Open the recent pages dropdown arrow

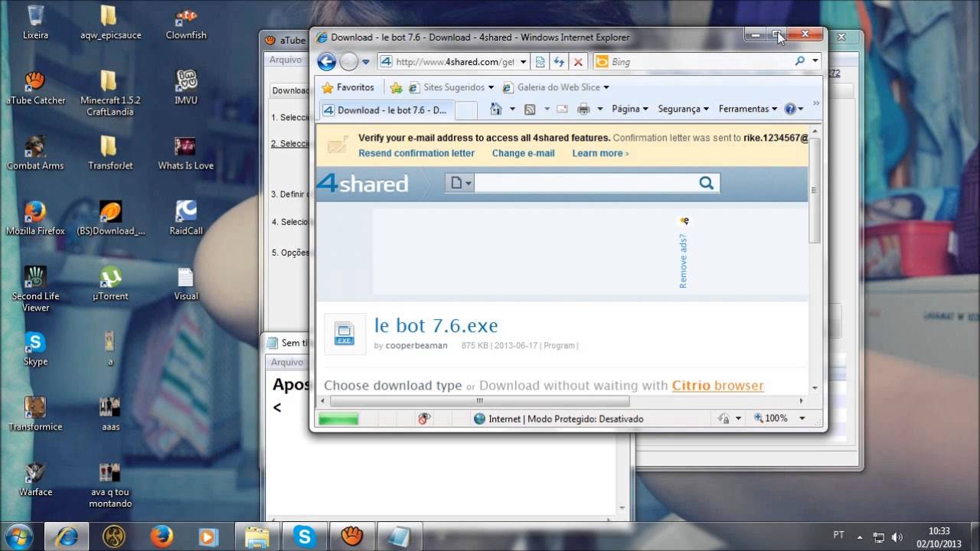366,62
